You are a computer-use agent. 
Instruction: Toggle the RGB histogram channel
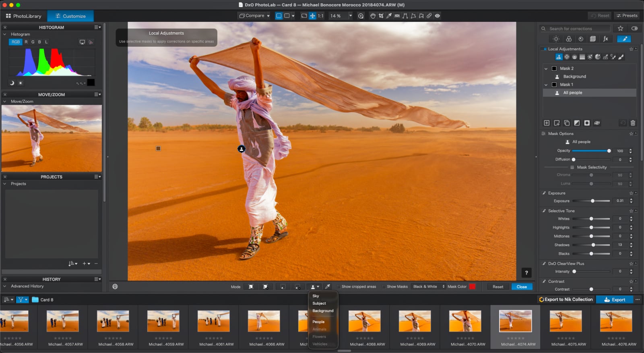(15, 42)
